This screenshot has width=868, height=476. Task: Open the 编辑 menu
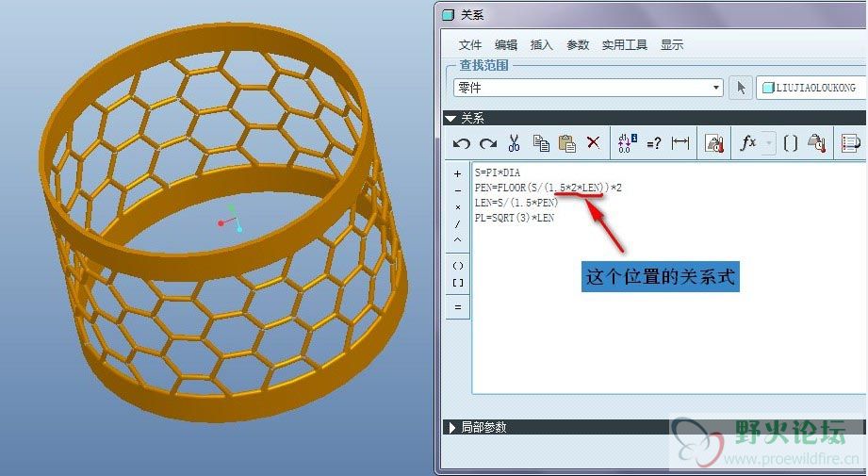[506, 45]
